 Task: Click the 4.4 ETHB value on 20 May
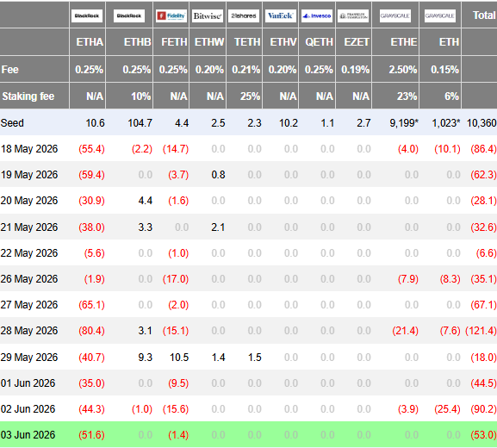tap(146, 201)
